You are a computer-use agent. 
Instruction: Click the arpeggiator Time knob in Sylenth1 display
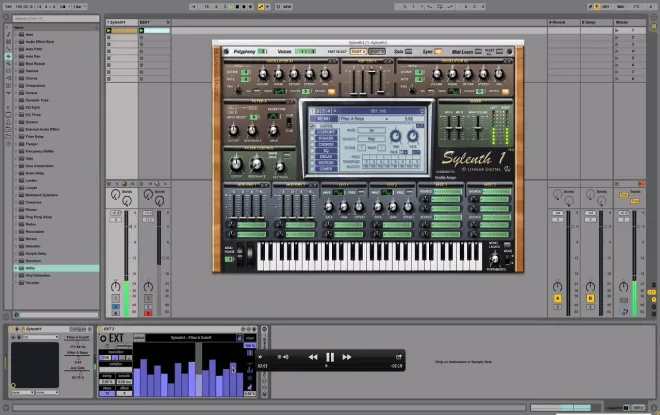point(395,136)
